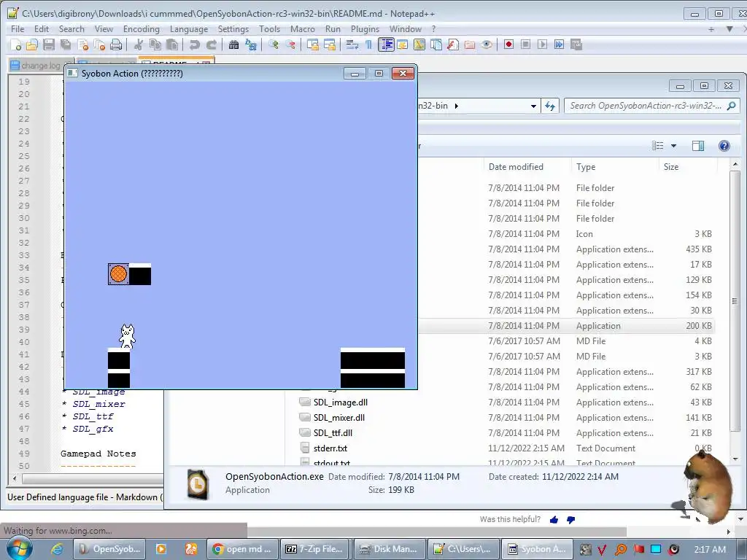Click the Explorer change view icon
Screen dimensions: 747x560
coord(658,146)
